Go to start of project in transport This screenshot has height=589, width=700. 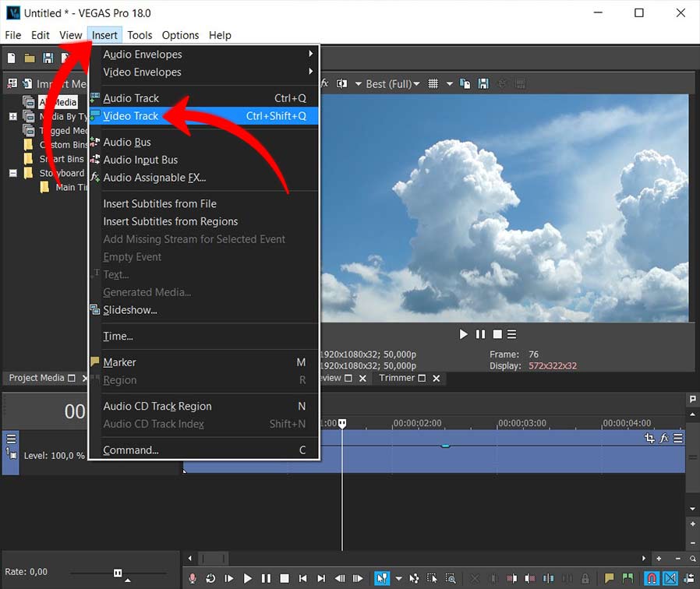(x=302, y=579)
